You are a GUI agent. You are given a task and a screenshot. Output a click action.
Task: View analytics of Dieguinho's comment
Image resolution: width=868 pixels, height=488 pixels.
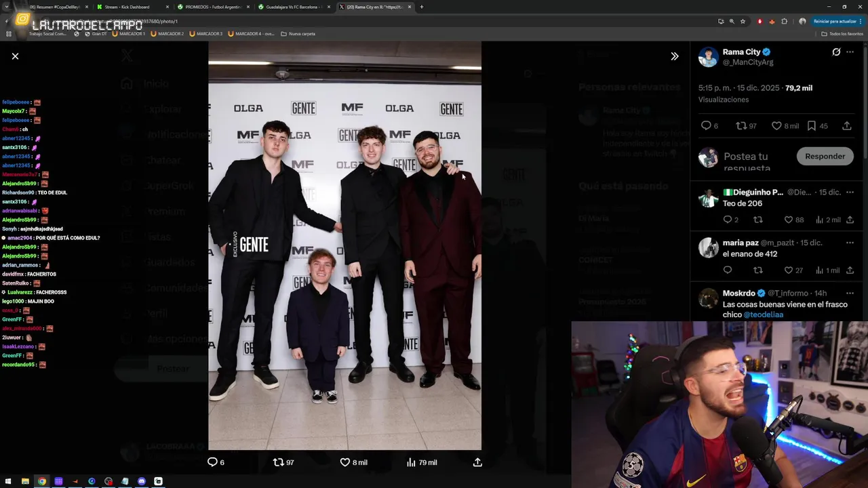coord(827,220)
